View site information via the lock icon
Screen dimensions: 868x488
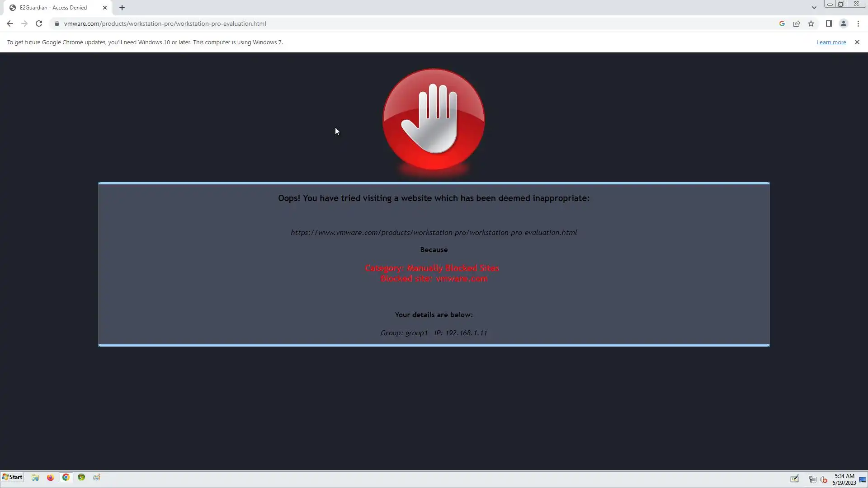[57, 23]
